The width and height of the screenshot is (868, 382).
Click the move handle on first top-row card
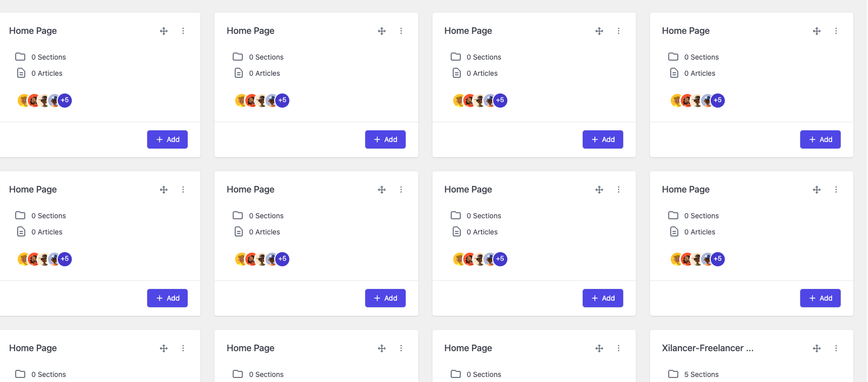coord(163,31)
